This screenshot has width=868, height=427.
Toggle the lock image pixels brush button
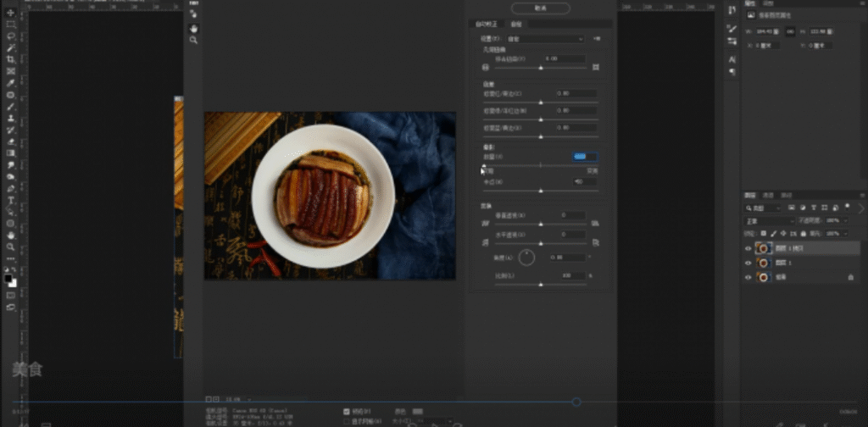tap(774, 234)
